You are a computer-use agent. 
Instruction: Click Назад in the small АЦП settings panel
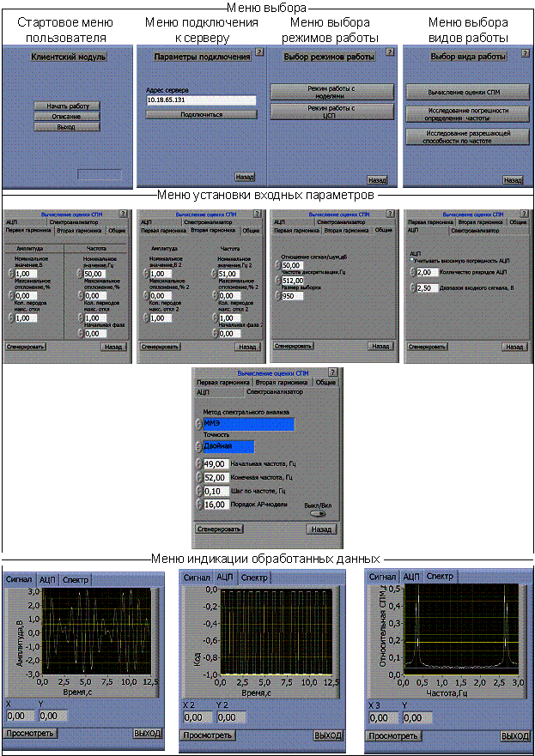(514, 346)
